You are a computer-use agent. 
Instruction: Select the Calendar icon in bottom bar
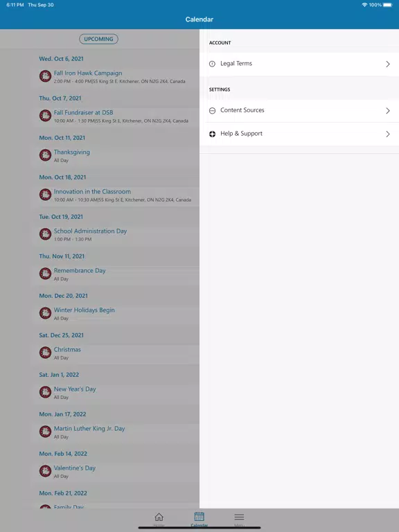[x=199, y=517]
